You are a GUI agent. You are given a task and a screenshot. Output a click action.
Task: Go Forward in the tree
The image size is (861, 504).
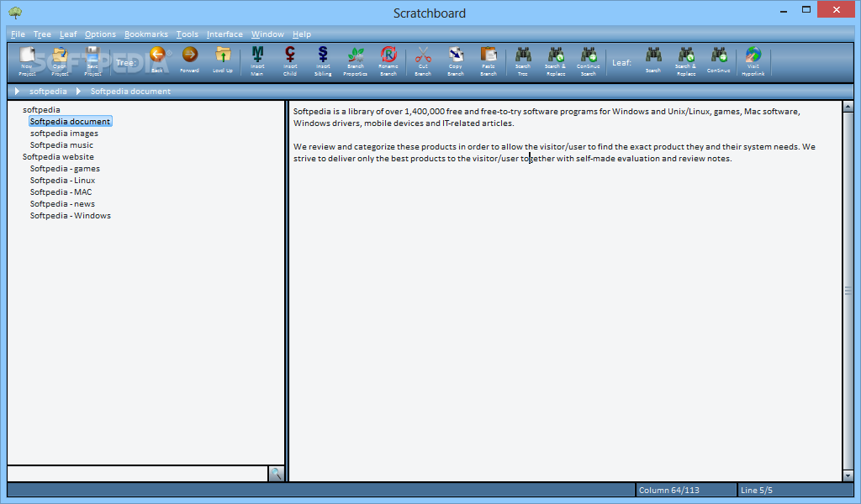point(189,60)
